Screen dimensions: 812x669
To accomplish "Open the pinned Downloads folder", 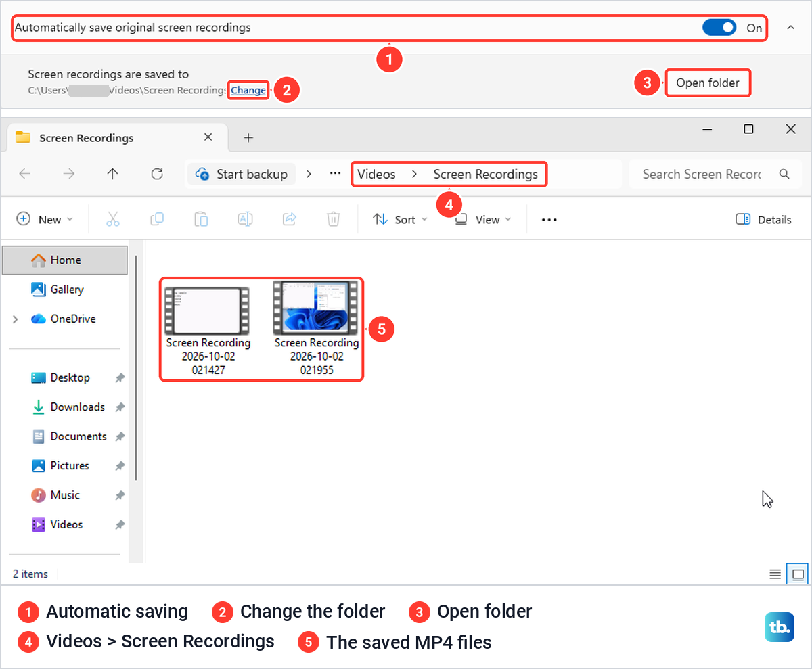I will 68,407.
